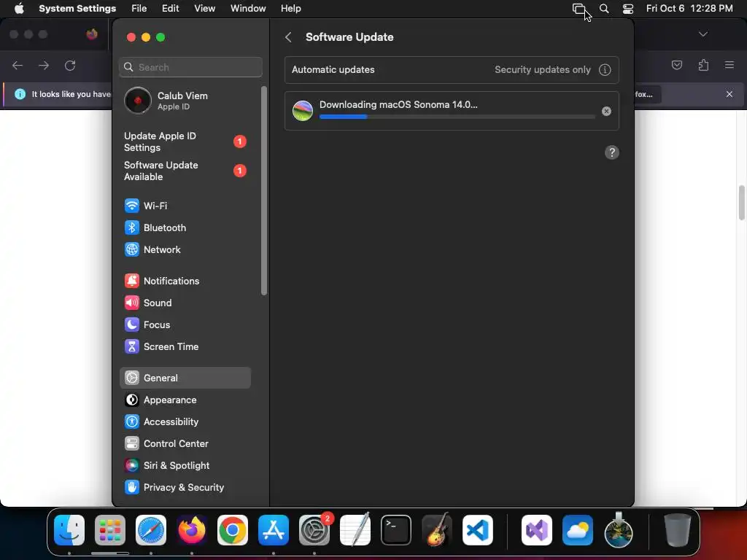
Task: Open the Help menu
Action: (290, 9)
